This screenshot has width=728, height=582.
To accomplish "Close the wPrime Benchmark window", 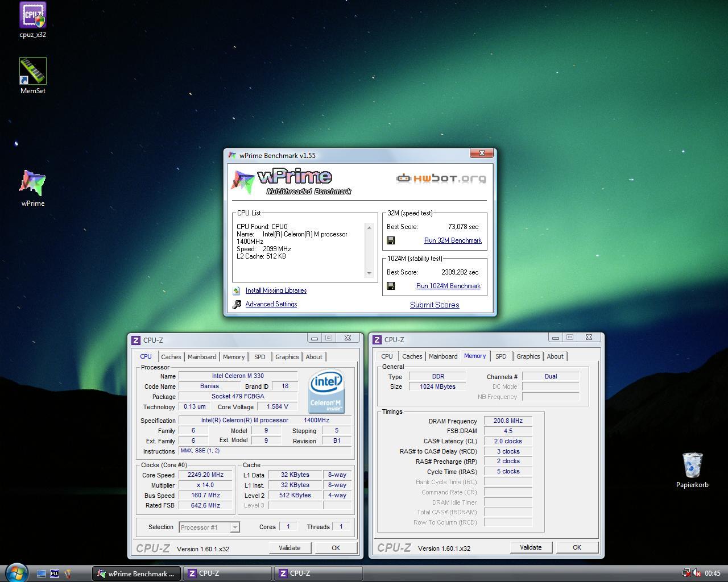I will [x=482, y=153].
